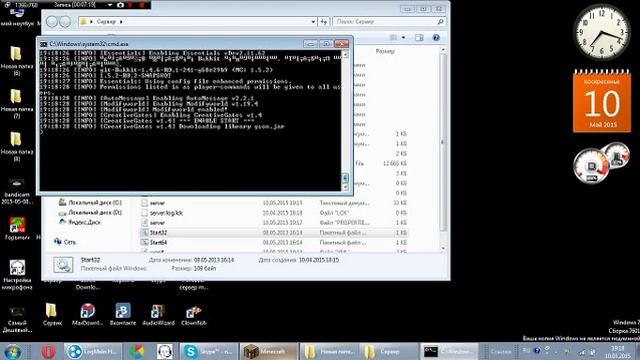
Task: Open the Bandicam recording dropdown arrow
Action: pos(110,5)
